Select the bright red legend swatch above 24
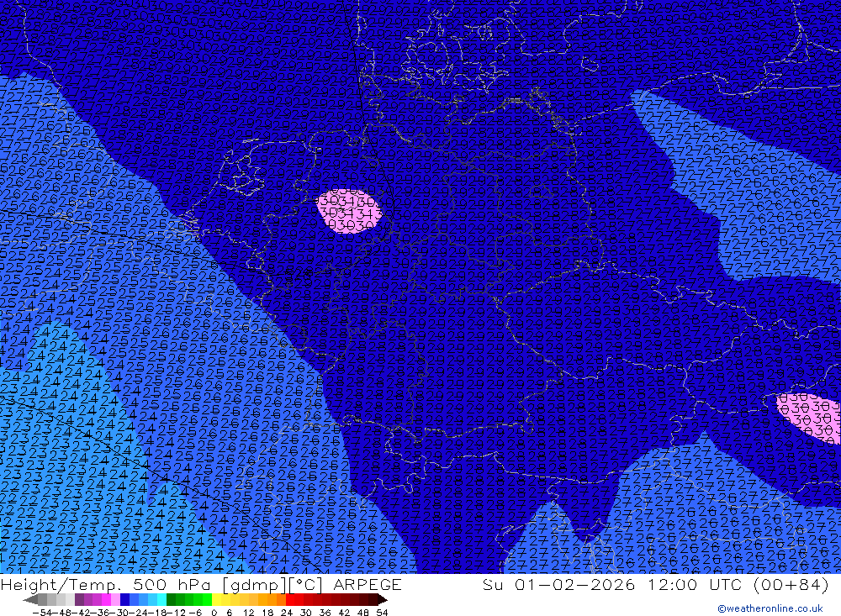 click(289, 599)
